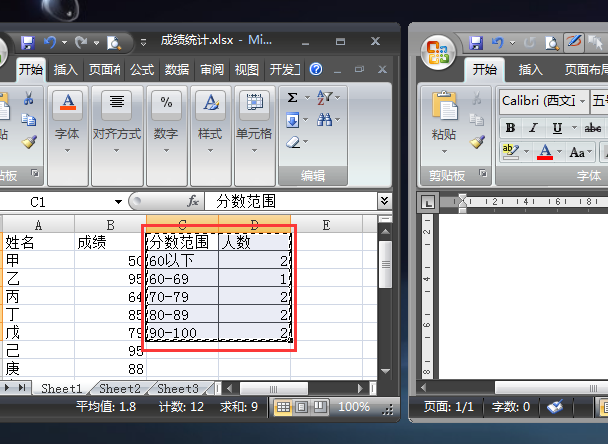Click the Copy icon in Excel clipboard group
This screenshot has width=608, height=444.
pos(29,120)
